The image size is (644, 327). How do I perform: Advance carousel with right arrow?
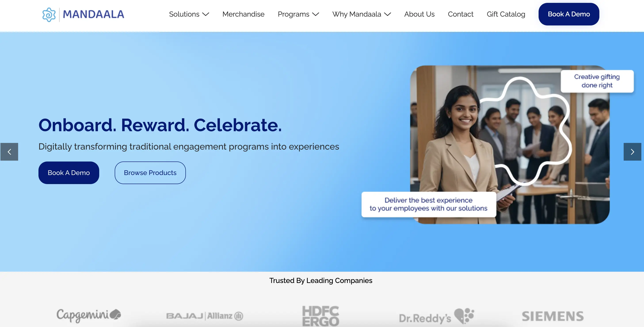click(632, 152)
